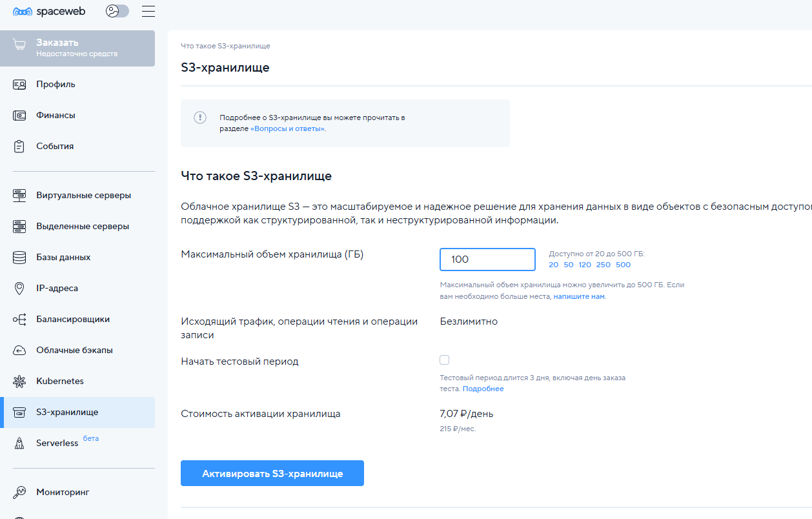This screenshot has width=812, height=519.
Task: Click the Подробнее test period link
Action: [483, 389]
